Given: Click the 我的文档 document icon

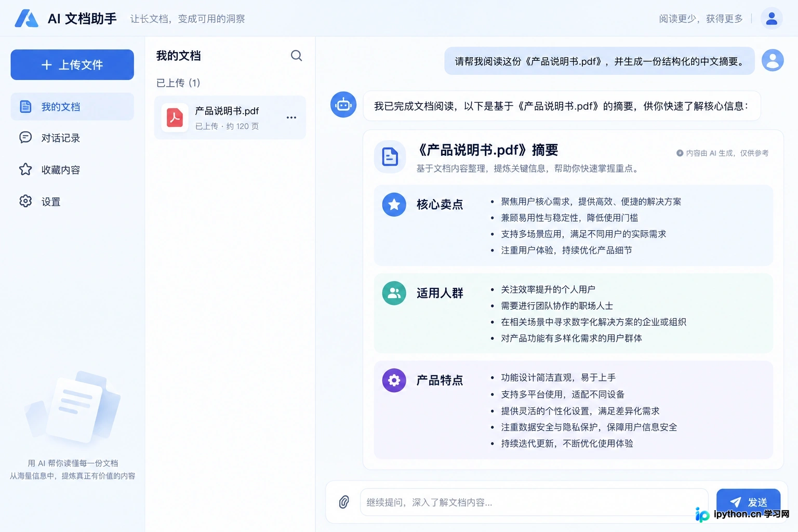Looking at the screenshot, I should (x=25, y=107).
